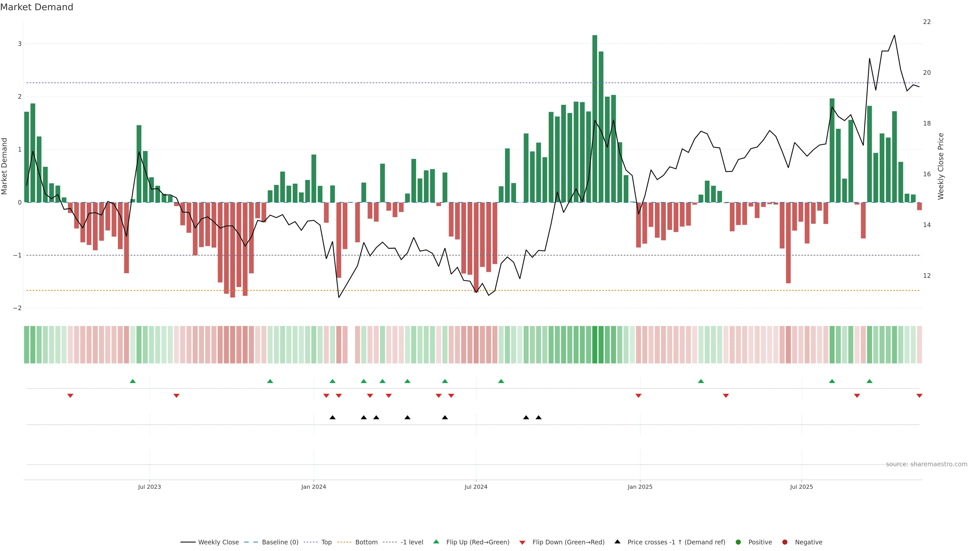Click black Price crosses -1 legend marker
Screen dimensions: 980x551
tap(617, 542)
